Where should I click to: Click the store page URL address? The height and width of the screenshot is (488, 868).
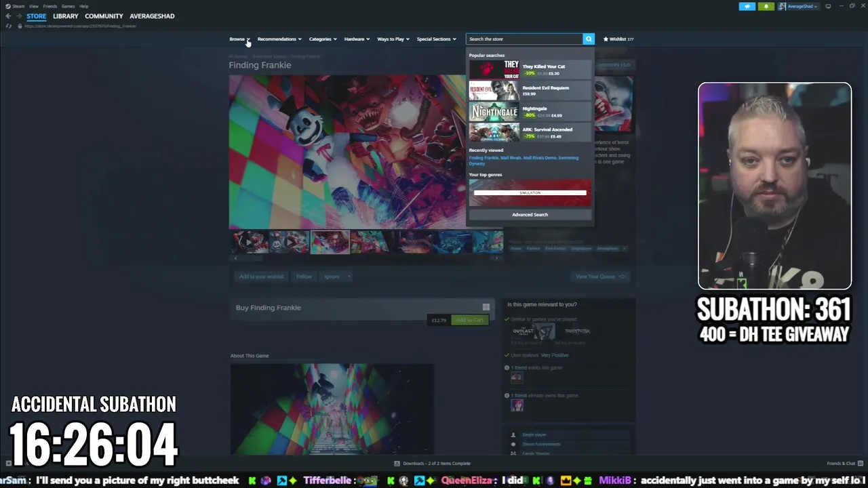coord(81,26)
